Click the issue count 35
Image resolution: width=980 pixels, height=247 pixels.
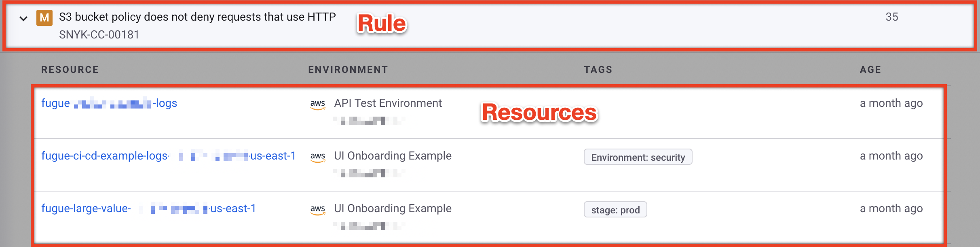click(891, 17)
